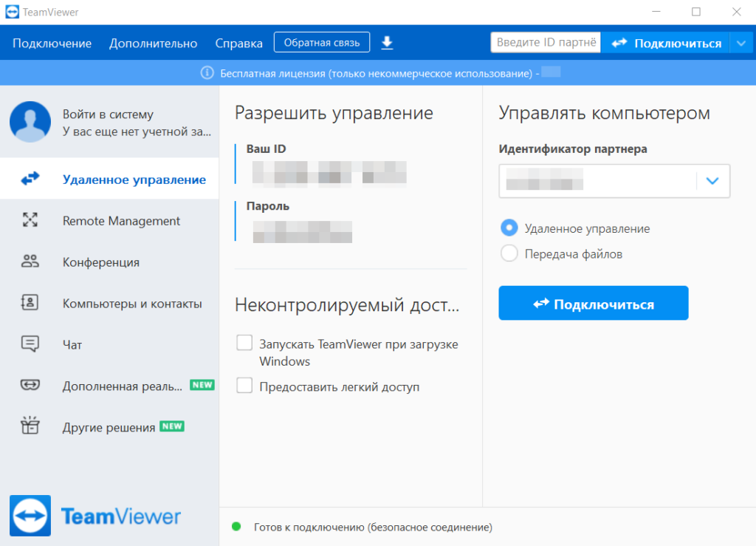Screen dimensions: 756x546
Task: Click the Обратная связь button
Action: tap(322, 42)
